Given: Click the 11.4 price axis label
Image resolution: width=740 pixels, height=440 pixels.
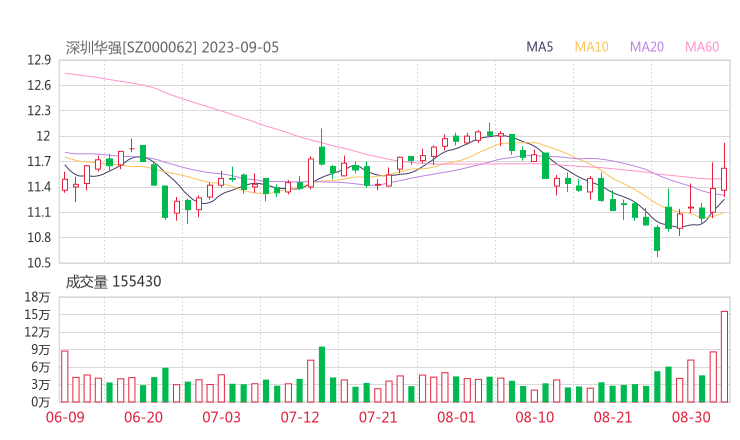Looking at the screenshot, I should (39, 187).
